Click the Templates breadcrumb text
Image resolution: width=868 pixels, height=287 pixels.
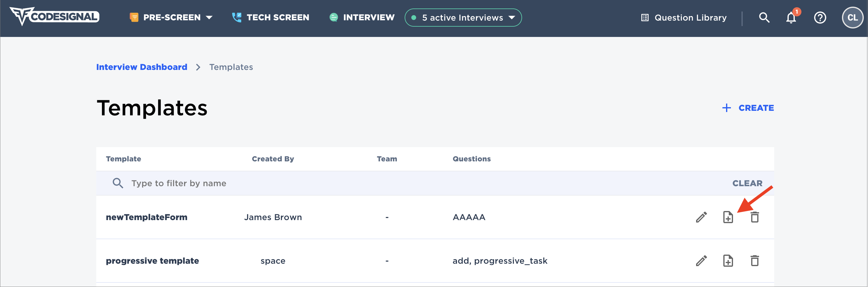tap(231, 67)
